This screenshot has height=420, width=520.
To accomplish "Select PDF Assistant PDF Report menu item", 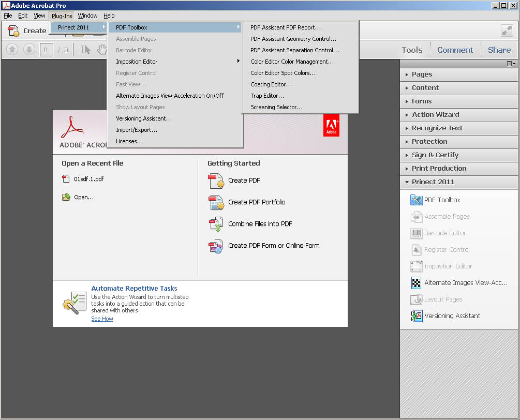I will [x=301, y=27].
